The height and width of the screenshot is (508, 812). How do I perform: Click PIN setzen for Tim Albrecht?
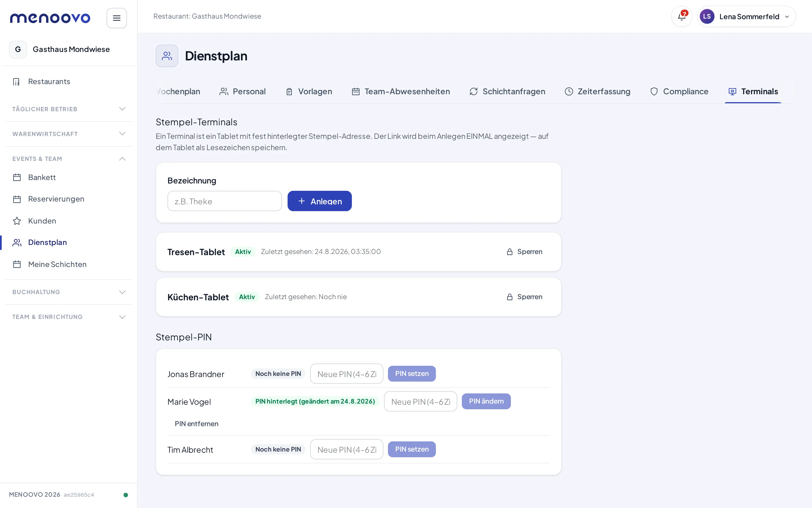[412, 449]
